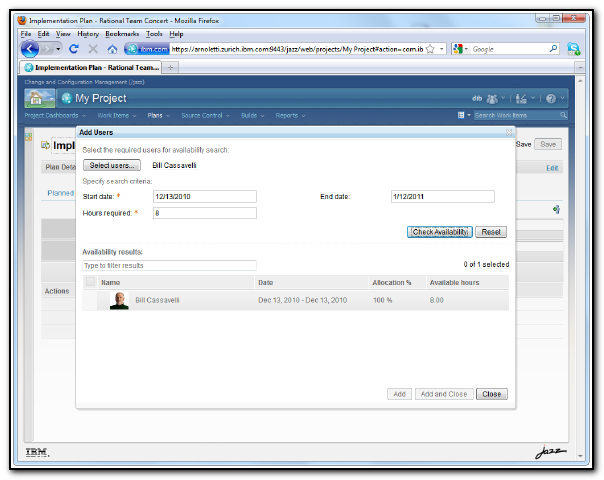Switch to the Planned tab behind dialog
Screen dimensions: 604x480
pyautogui.click(x=60, y=193)
